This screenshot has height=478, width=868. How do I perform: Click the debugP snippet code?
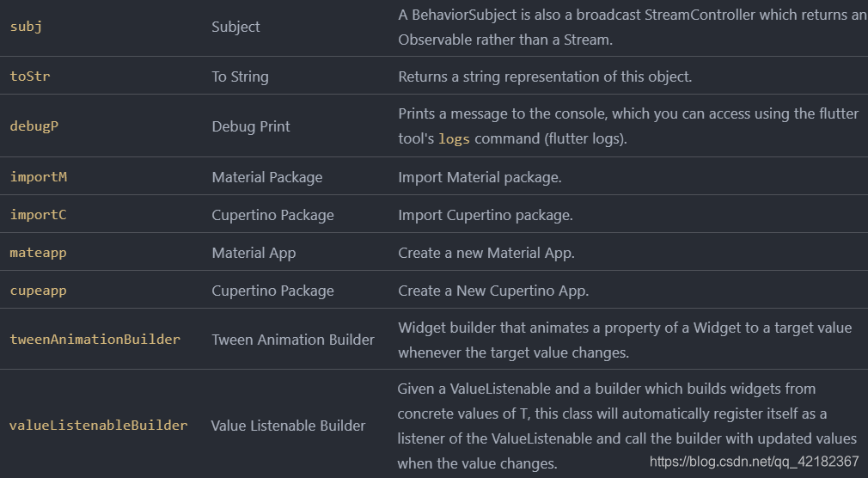click(34, 126)
